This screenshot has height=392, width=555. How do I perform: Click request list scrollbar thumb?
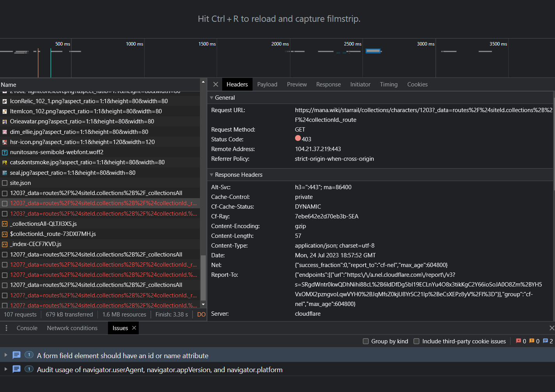click(x=203, y=278)
